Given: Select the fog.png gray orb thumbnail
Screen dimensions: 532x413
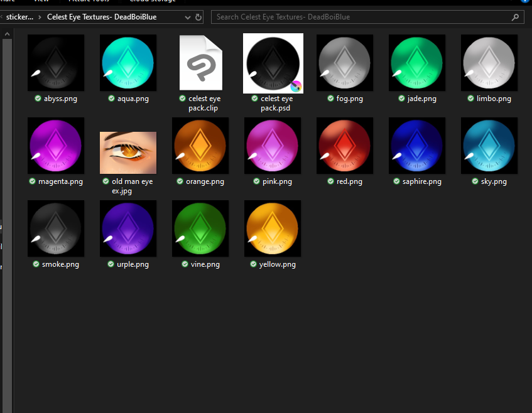Looking at the screenshot, I should click(345, 63).
